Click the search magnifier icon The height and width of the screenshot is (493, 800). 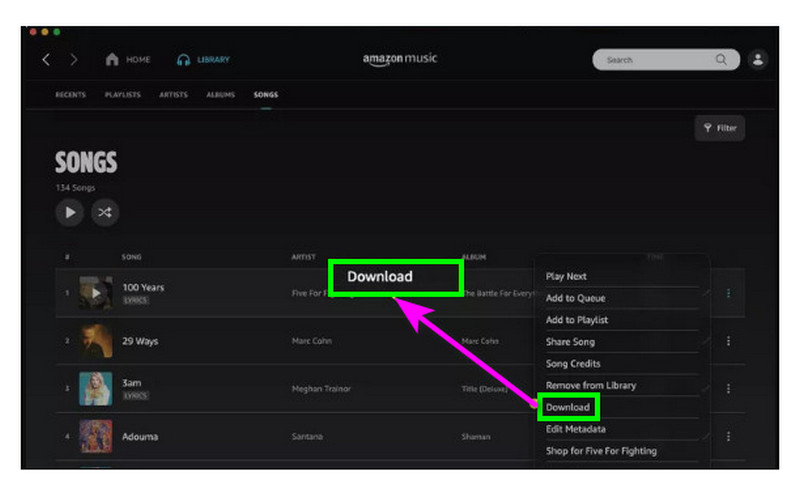[721, 60]
